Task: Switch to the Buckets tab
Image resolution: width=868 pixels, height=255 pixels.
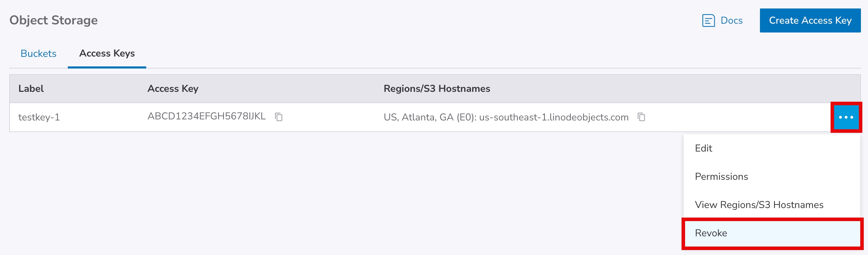Action: click(x=38, y=53)
